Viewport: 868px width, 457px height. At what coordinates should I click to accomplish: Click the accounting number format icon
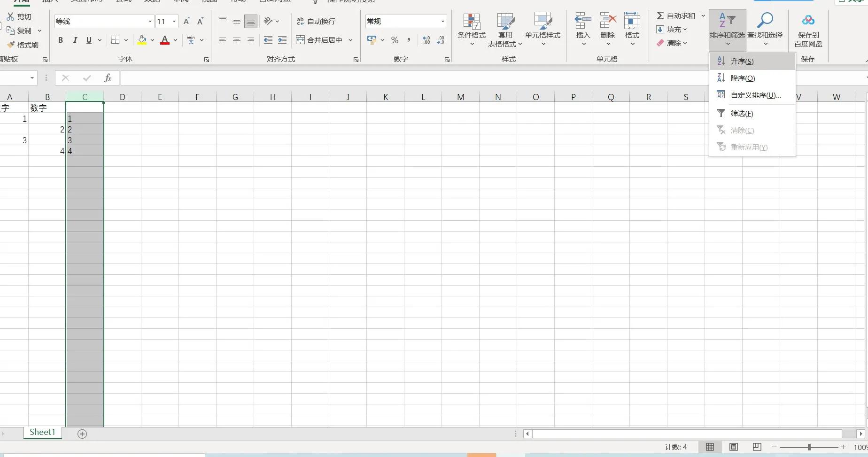tap(372, 40)
